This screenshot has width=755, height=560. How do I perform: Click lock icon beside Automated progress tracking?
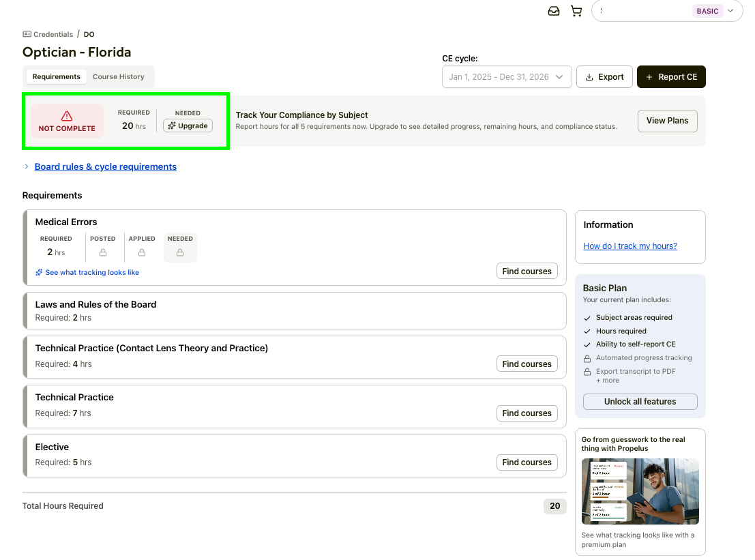coord(587,358)
